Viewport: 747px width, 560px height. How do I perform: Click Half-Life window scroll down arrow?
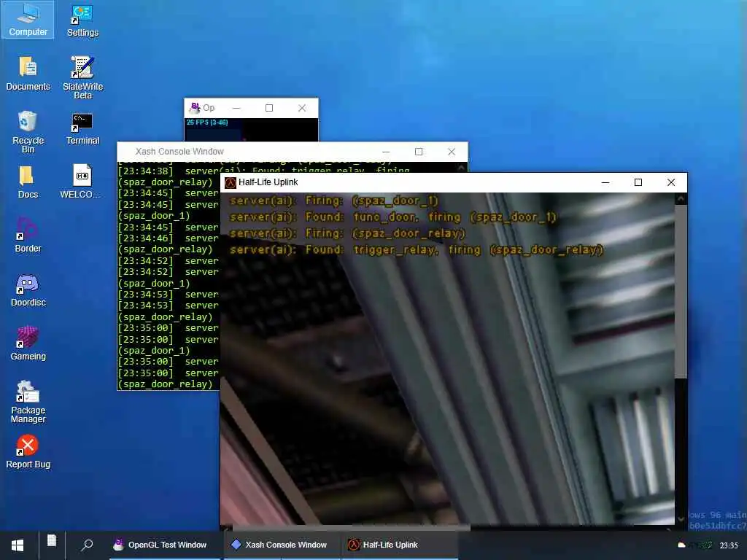pos(681,518)
